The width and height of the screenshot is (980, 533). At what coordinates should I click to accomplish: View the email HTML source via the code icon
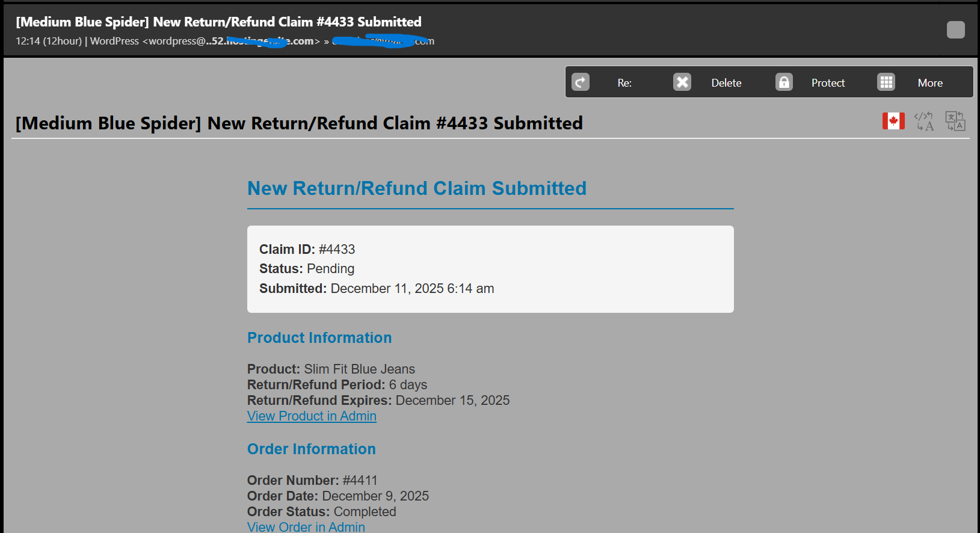(x=924, y=120)
